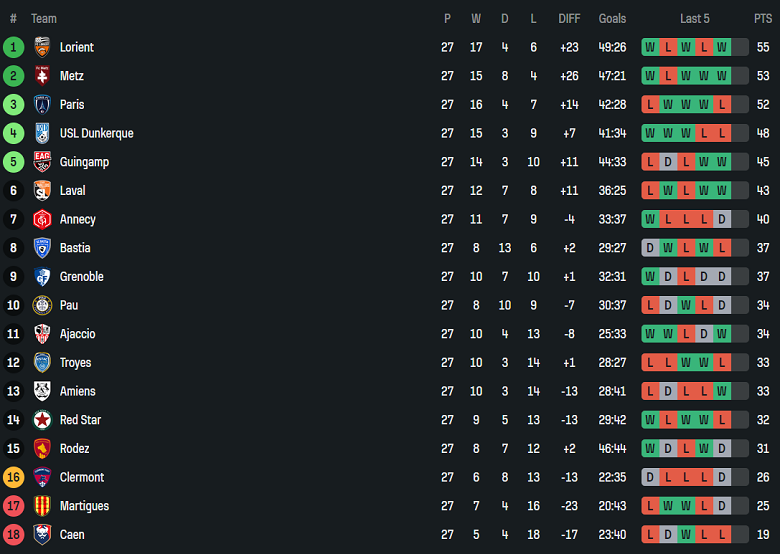
Task: Open the USL Dunkerque team page
Action: pos(96,133)
